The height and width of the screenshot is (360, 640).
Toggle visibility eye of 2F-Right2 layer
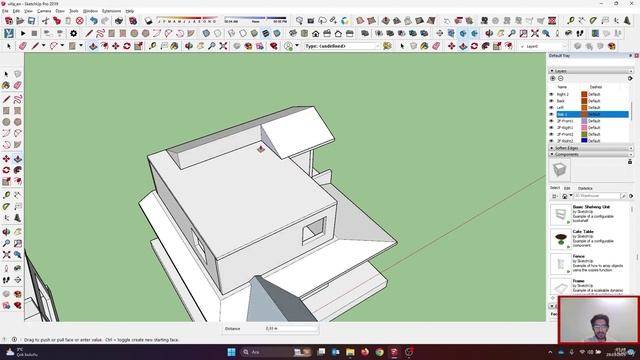551,141
